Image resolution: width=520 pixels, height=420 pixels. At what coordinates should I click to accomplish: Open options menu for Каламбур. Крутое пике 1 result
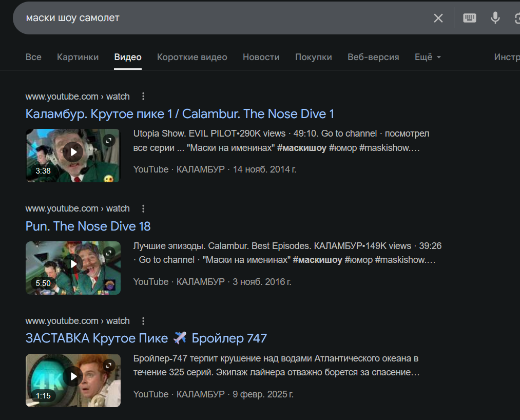pyautogui.click(x=143, y=97)
